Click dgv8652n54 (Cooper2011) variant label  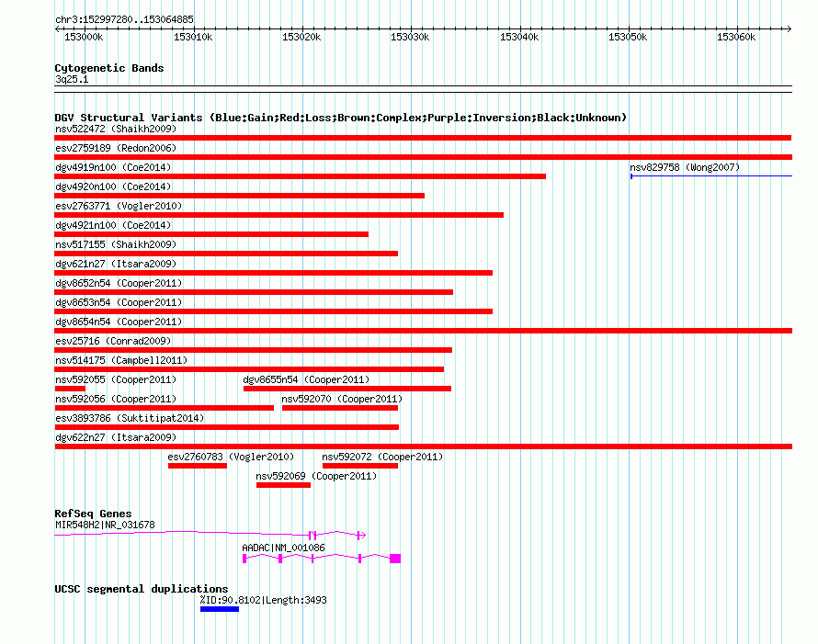click(x=119, y=283)
